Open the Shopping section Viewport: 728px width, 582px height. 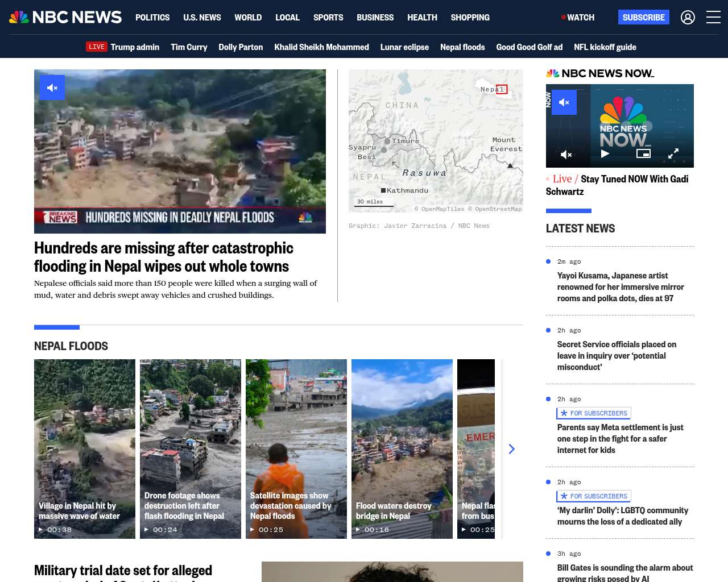click(x=470, y=18)
